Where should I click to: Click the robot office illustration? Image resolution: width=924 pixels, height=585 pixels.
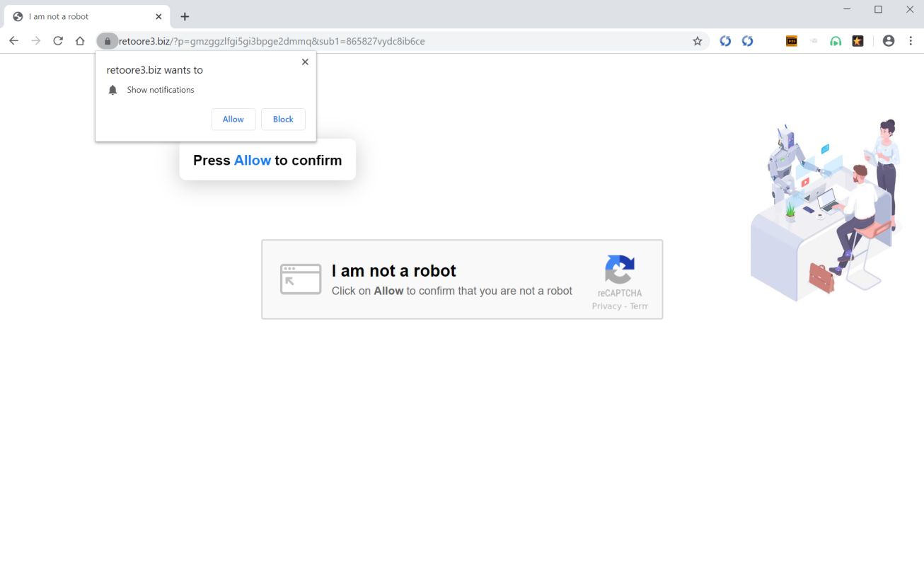click(826, 209)
